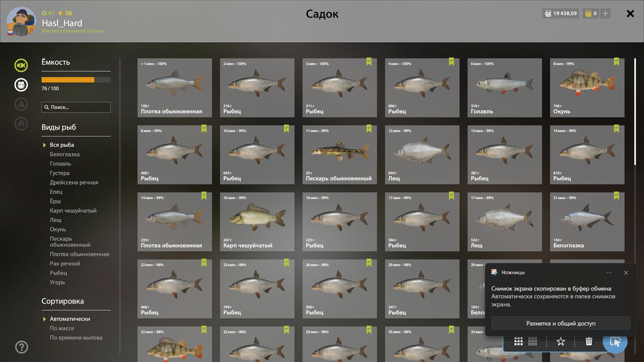Select the 319 г Голавль card
The image size is (644, 362).
click(x=504, y=88)
